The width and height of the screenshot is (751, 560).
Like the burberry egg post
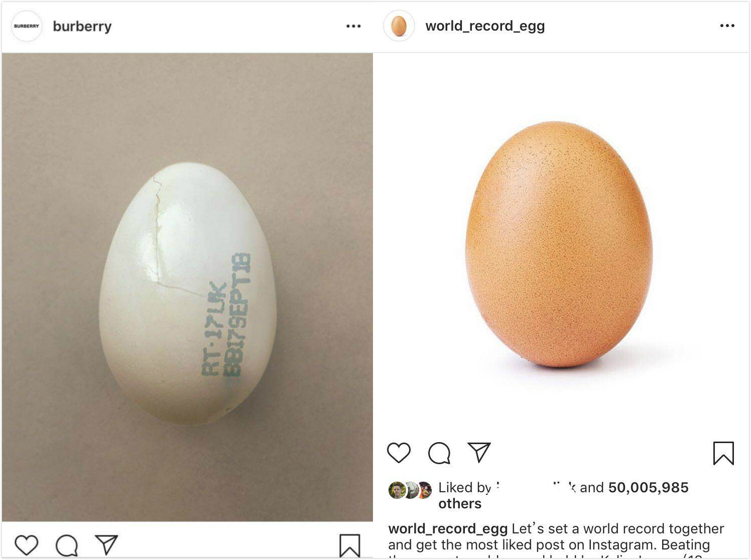[x=26, y=545]
